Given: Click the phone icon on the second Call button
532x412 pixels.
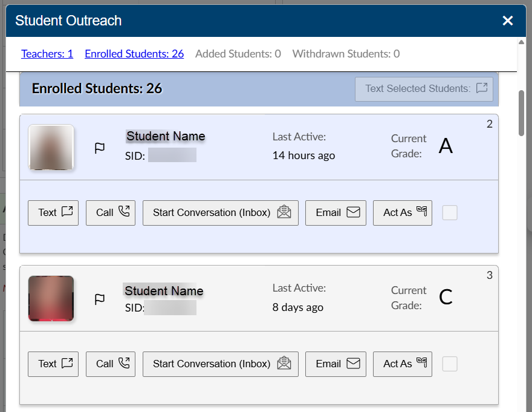Looking at the screenshot, I should click(123, 364).
